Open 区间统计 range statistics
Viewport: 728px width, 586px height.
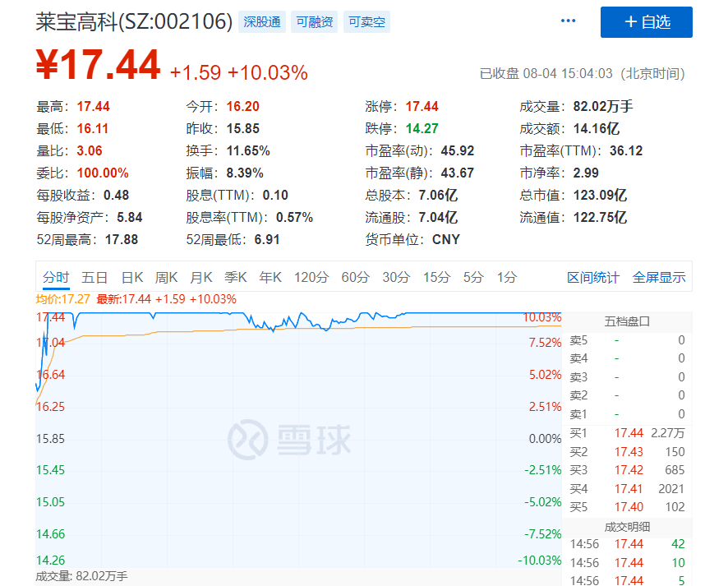(x=593, y=278)
